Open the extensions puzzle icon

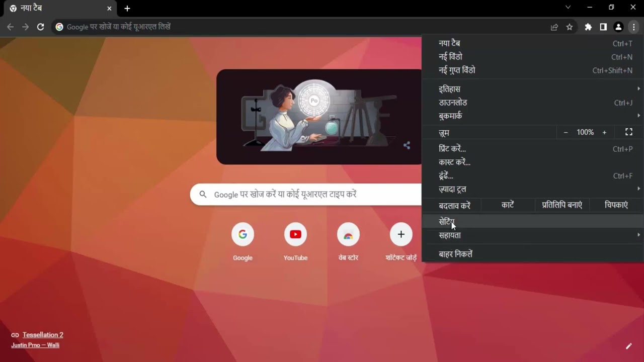[x=588, y=27]
